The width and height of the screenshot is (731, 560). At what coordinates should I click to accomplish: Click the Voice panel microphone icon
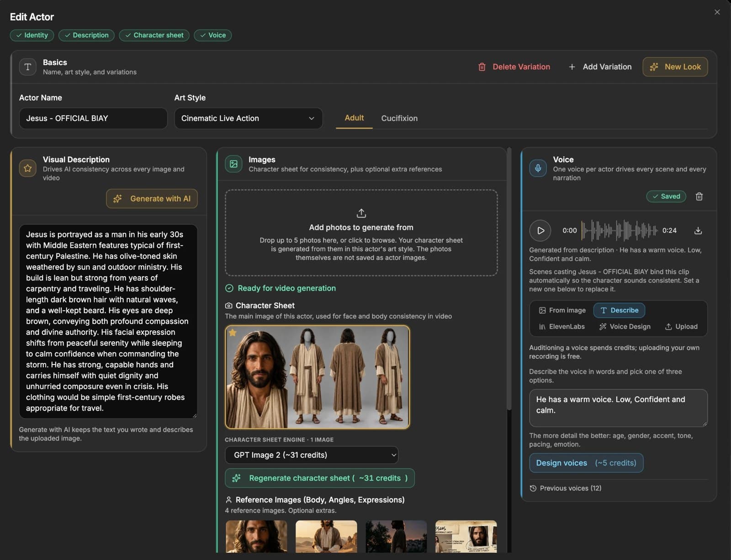click(x=538, y=168)
